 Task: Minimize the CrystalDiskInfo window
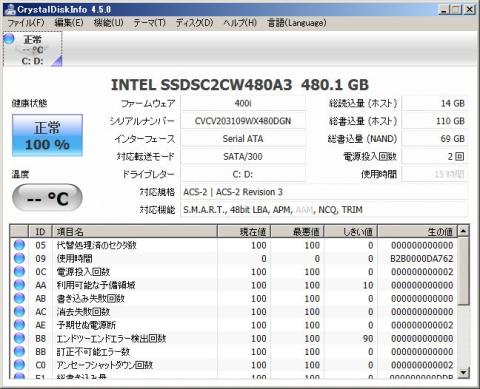click(444, 9)
